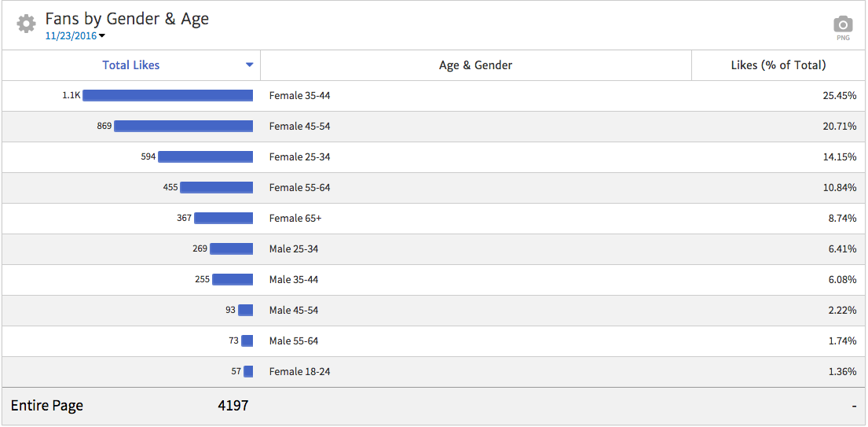Select the Male 55-64 row label
Screen dimensions: 868x427
point(294,340)
